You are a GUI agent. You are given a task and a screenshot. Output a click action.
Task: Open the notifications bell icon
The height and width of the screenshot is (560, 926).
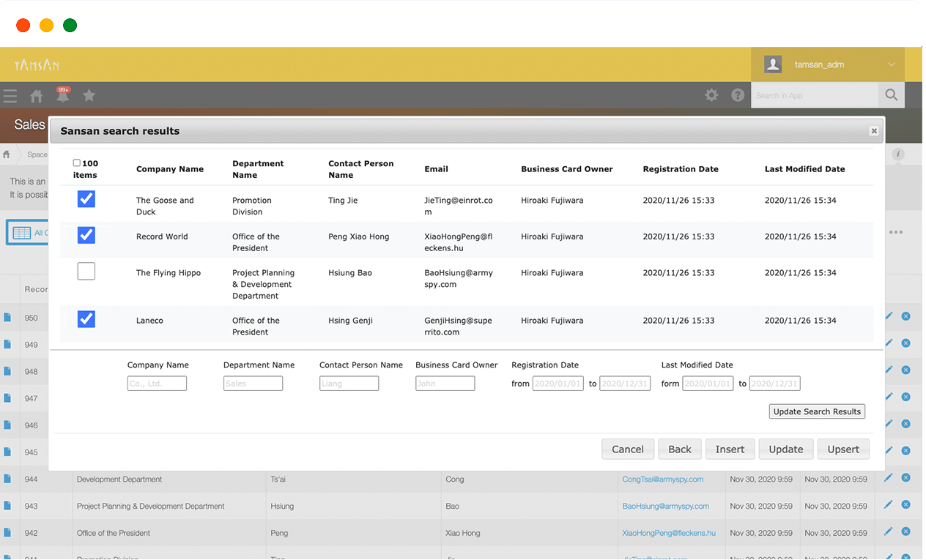tap(63, 96)
